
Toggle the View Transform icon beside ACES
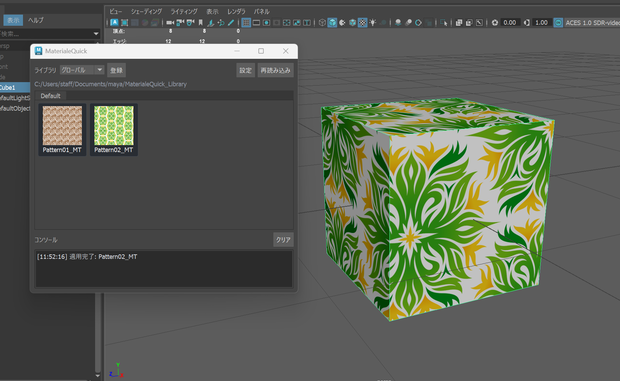pos(558,23)
